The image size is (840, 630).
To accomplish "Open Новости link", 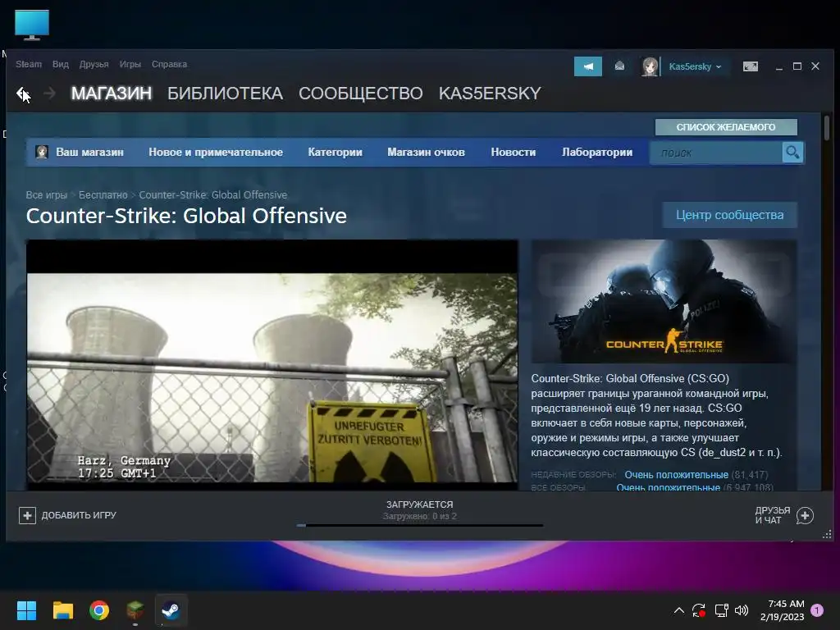I will pos(514,152).
